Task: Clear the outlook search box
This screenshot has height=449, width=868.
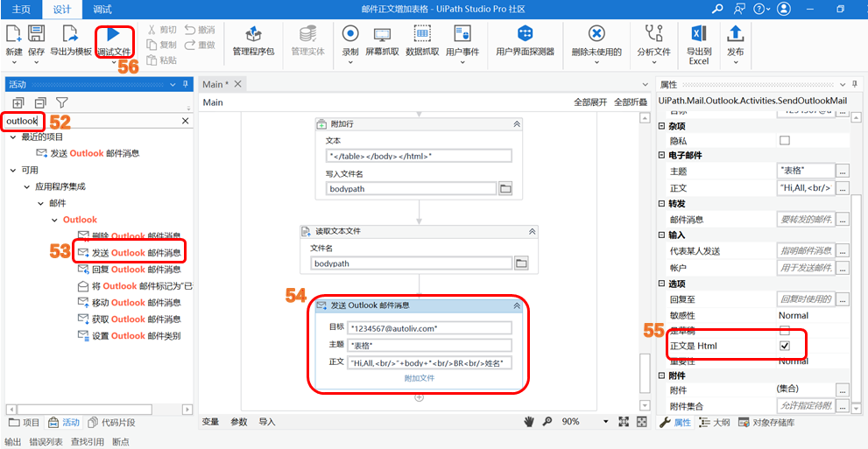Action: pos(186,121)
